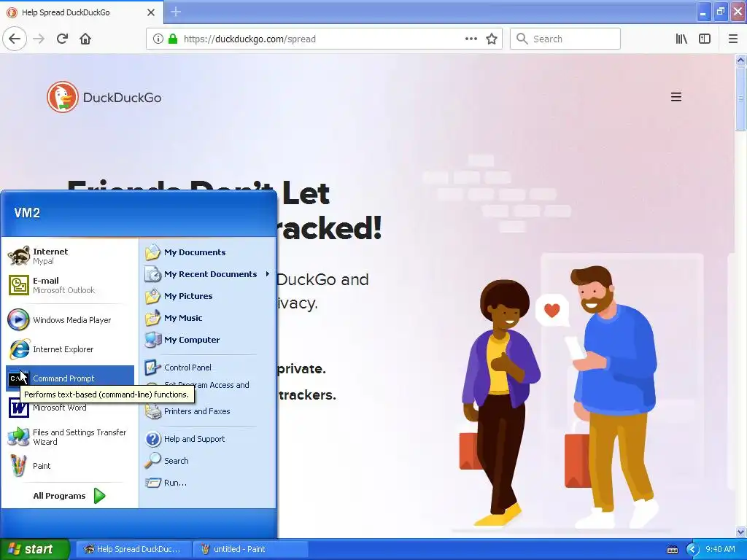Start Files and Settings Transfer Wizard

pos(70,437)
